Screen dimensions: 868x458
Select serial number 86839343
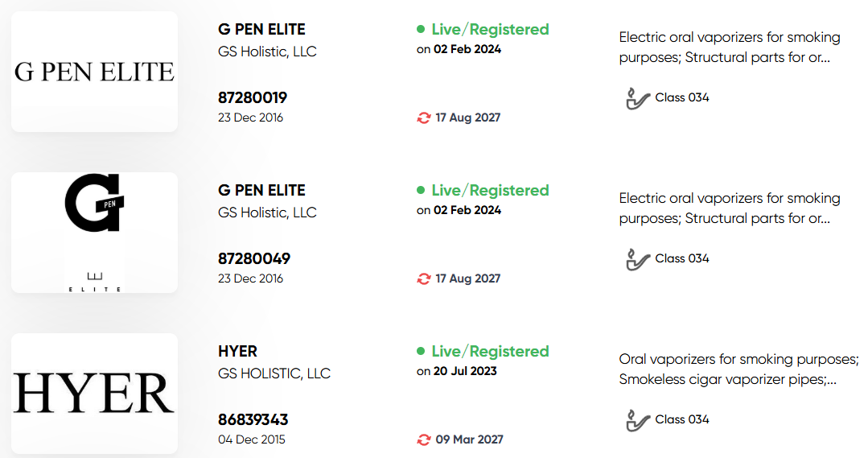coord(253,420)
